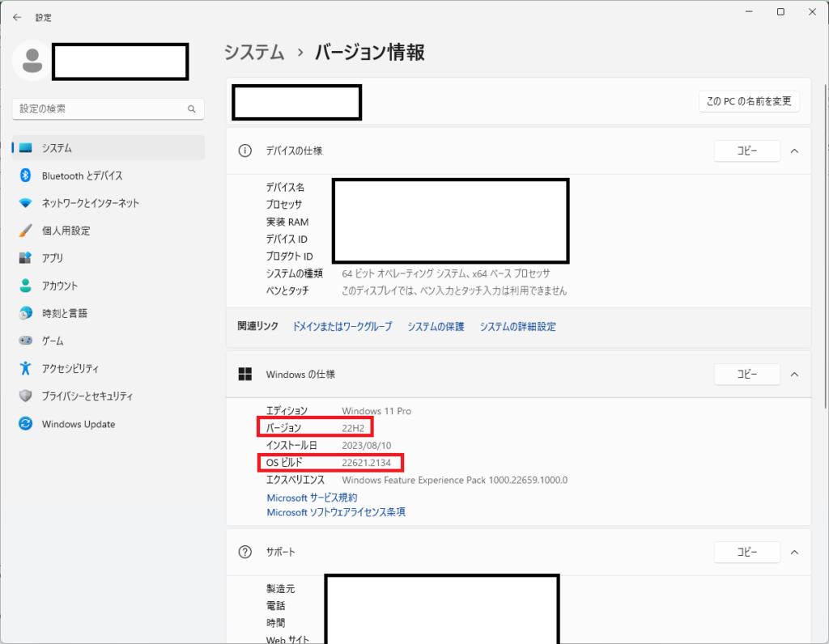Click the question mark icon beside サポート
The width and height of the screenshot is (829, 644).
coord(244,552)
